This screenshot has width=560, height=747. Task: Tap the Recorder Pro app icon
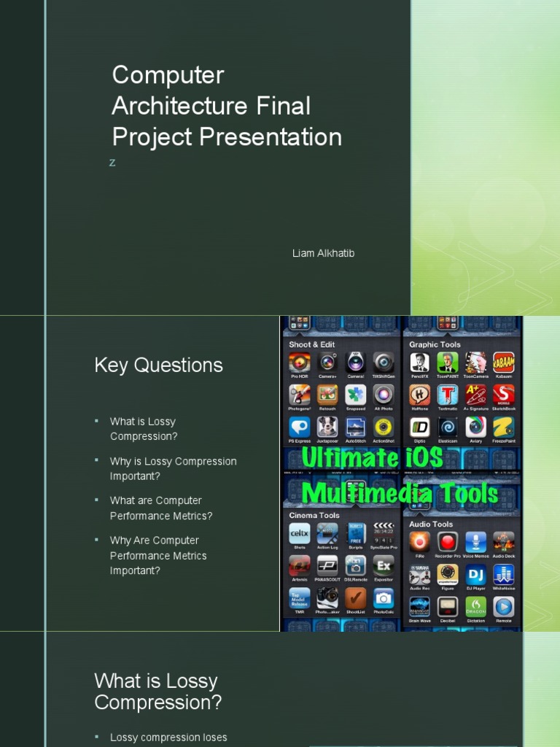pyautogui.click(x=448, y=542)
